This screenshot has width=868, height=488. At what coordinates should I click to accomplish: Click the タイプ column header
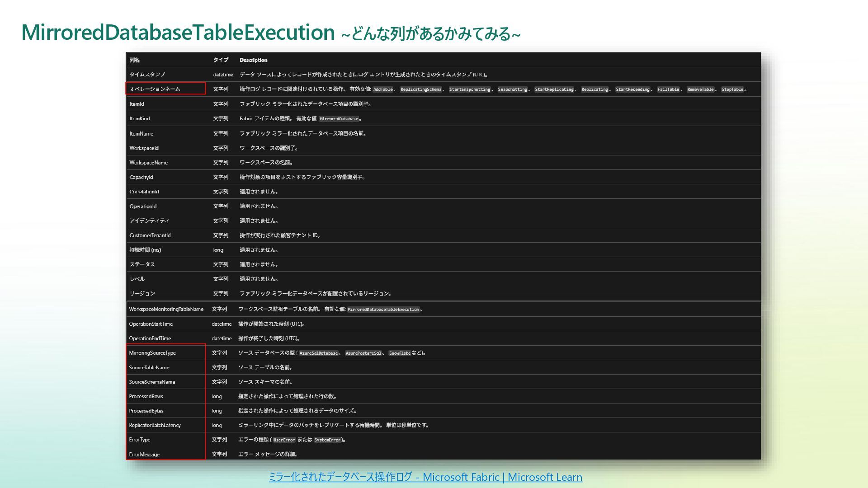click(x=221, y=60)
